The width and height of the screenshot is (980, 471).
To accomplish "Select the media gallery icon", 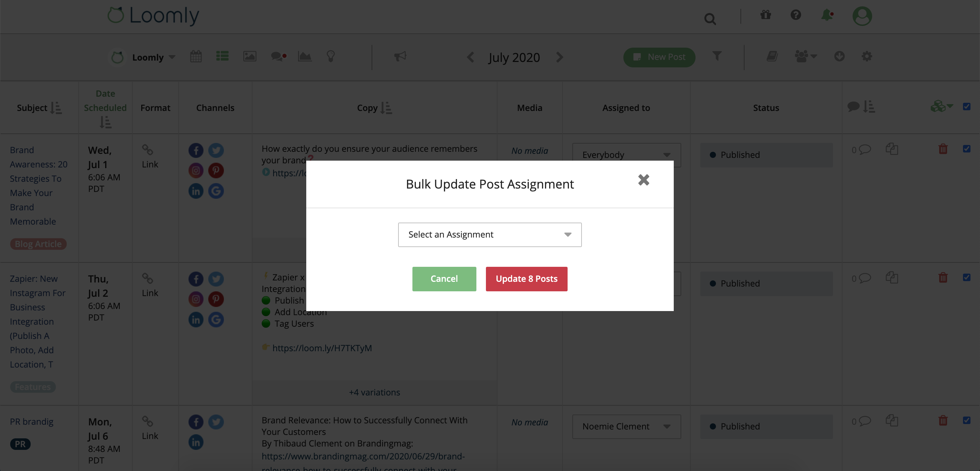I will (x=249, y=56).
